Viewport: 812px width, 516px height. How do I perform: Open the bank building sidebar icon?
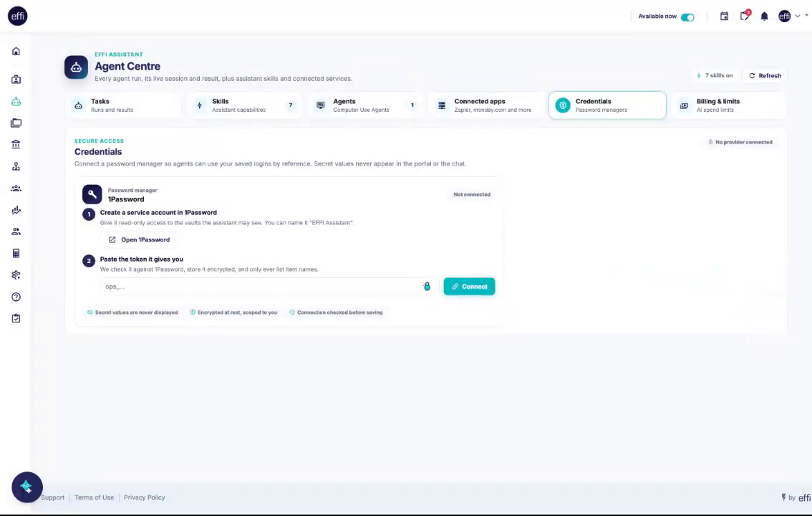16,144
